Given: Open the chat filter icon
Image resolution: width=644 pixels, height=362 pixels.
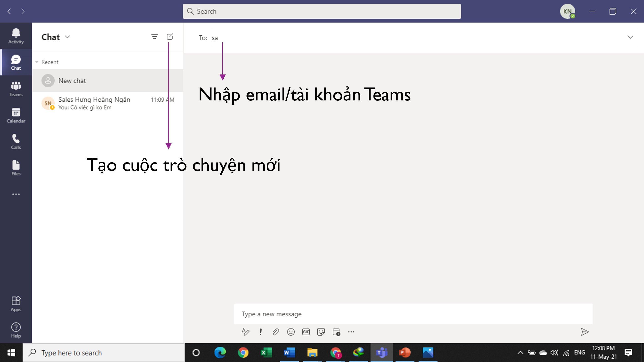Looking at the screenshot, I should (155, 37).
